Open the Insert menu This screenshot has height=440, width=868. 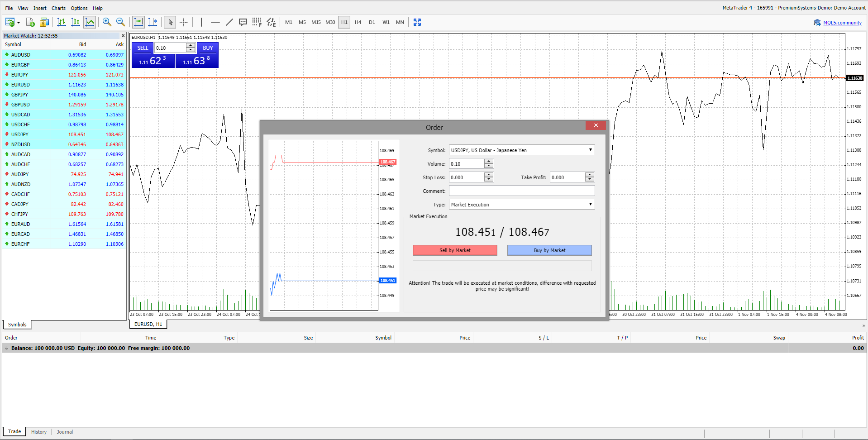pyautogui.click(x=40, y=8)
